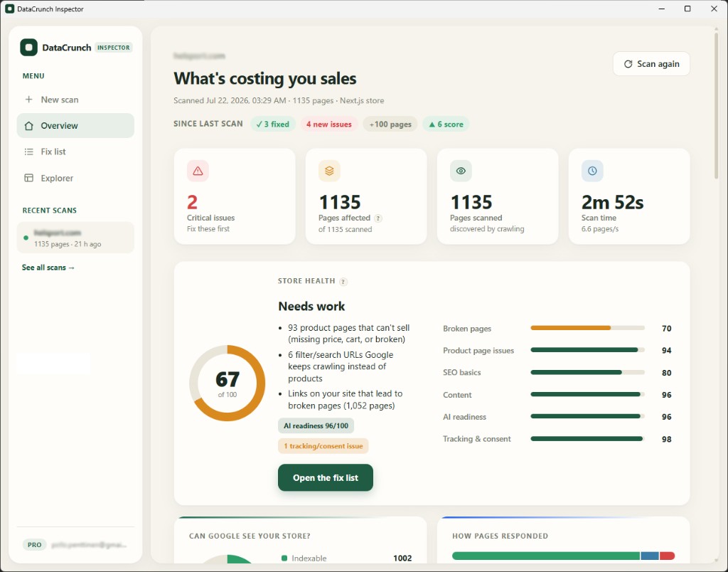Click the 67 of 100 health donut chart
The width and height of the screenshot is (728, 572).
click(227, 383)
